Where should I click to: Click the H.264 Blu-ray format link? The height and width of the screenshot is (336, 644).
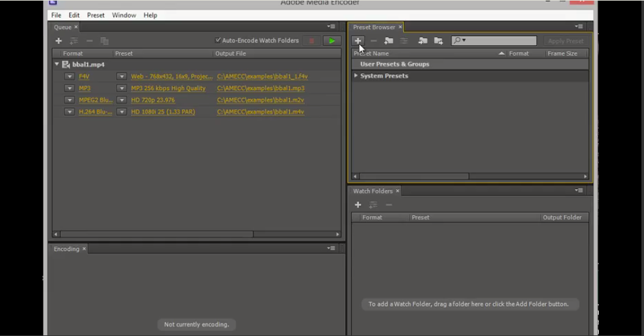click(x=95, y=112)
